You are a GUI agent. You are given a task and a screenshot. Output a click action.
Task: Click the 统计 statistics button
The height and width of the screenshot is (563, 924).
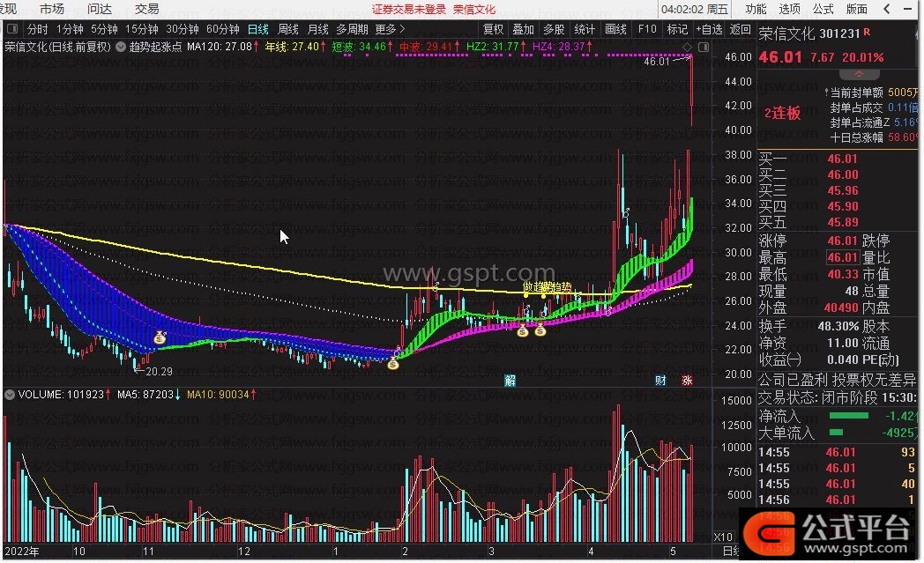click(x=585, y=29)
